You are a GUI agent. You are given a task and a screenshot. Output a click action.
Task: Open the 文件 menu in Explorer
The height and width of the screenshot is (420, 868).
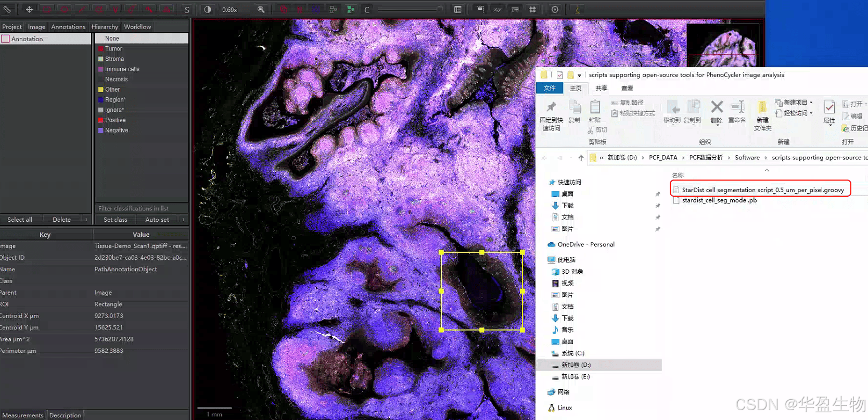pos(550,88)
